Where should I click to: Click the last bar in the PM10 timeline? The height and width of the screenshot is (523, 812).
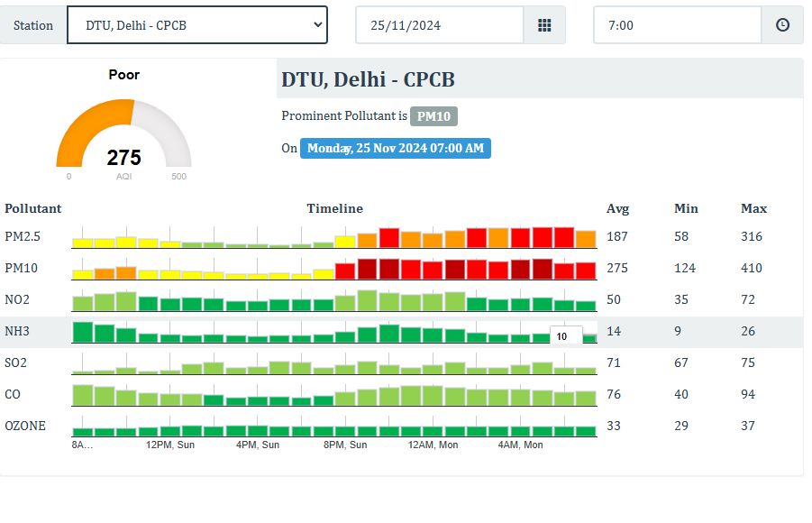[586, 271]
